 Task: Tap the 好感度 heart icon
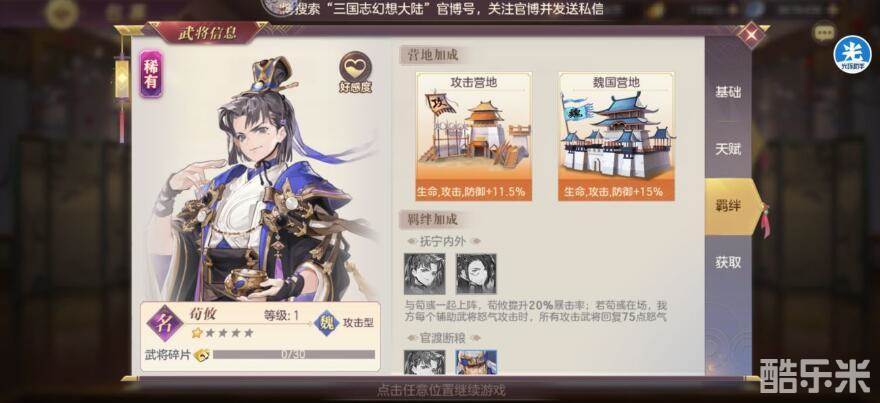355,68
